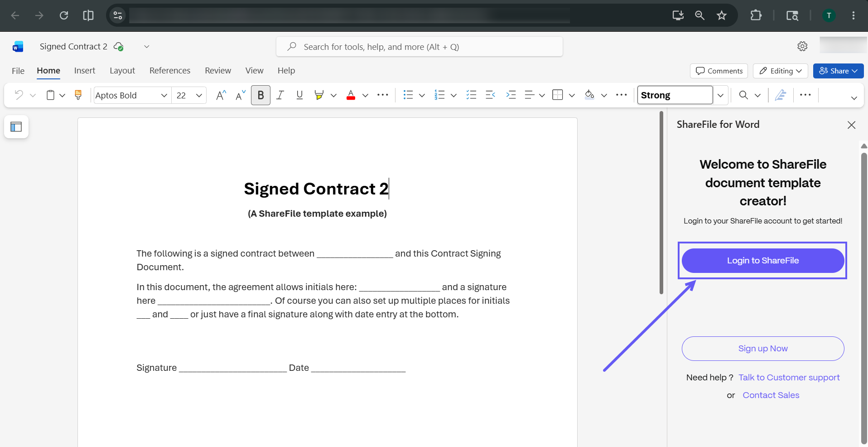868x447 pixels.
Task: Open the Contact Sales link
Action: (x=771, y=395)
